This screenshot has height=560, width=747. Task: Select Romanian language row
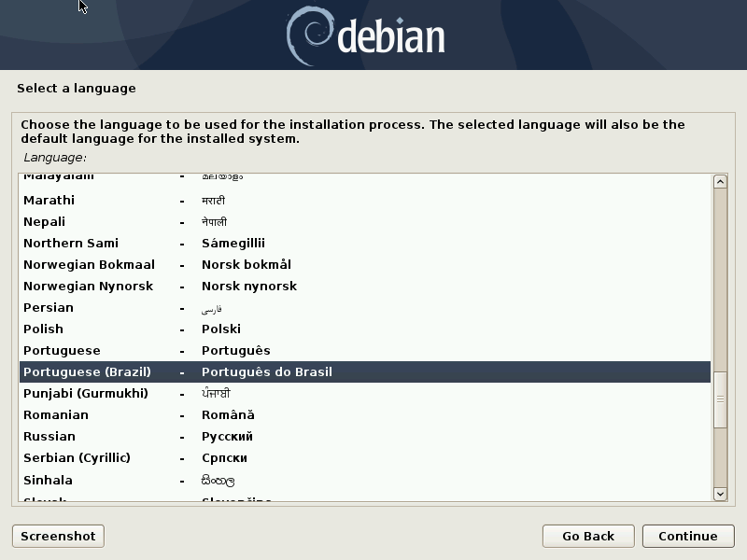(x=365, y=414)
